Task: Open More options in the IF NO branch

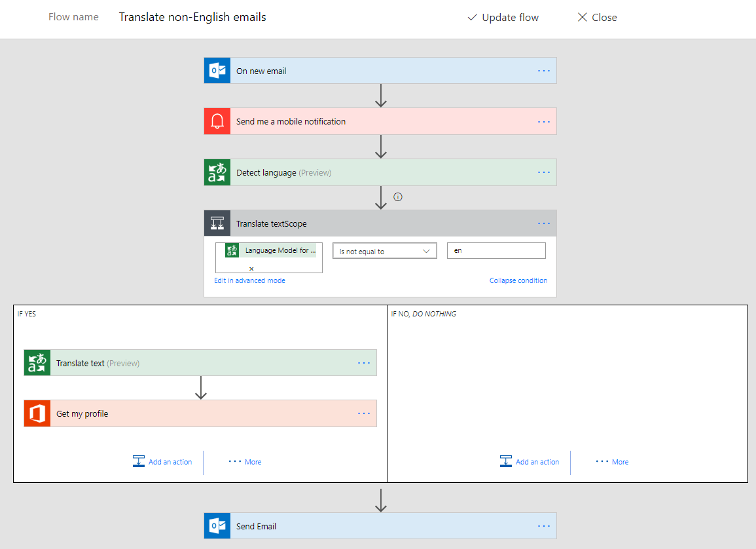Action: pos(612,462)
